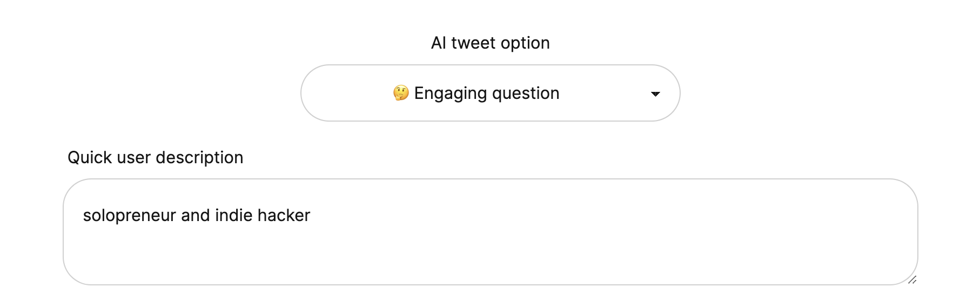Click the thinking face emoji icon

click(x=400, y=93)
